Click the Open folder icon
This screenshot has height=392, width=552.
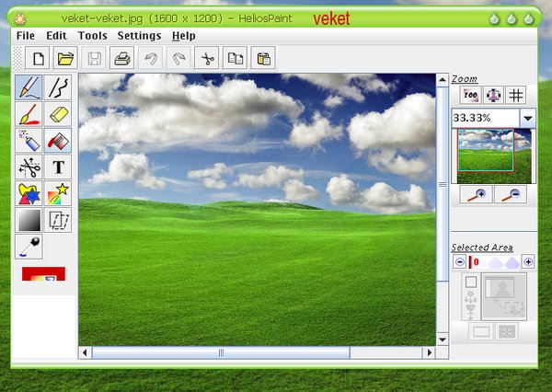click(65, 58)
